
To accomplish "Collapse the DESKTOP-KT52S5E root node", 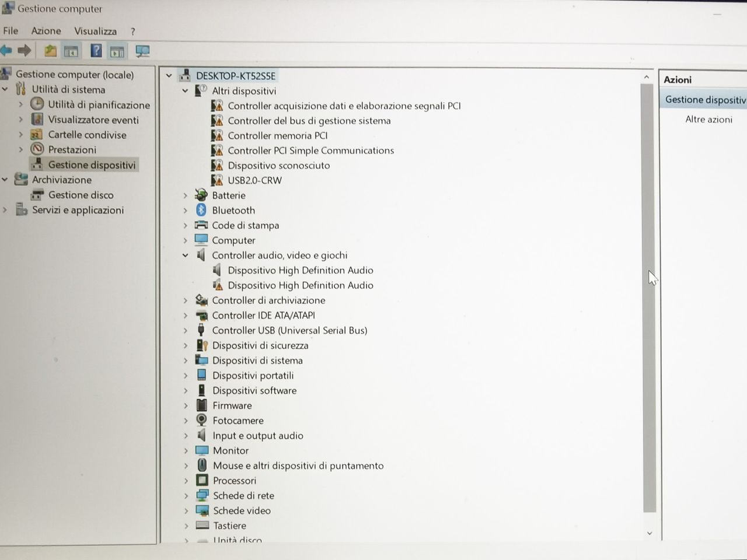I will click(x=169, y=76).
